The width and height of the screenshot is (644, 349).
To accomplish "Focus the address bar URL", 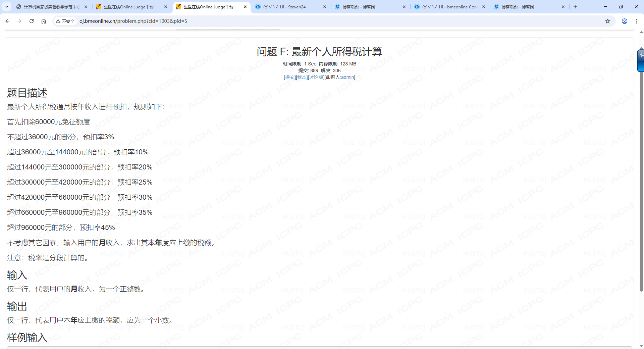I will click(133, 21).
